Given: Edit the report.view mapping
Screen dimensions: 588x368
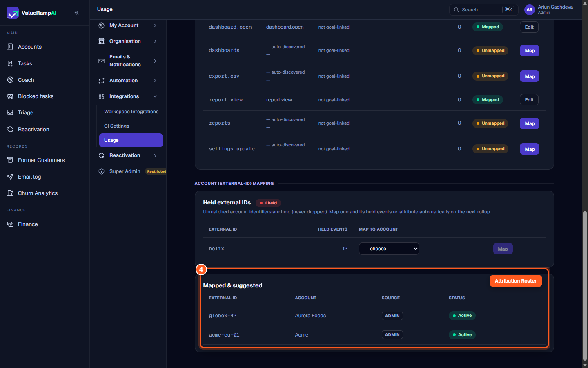Looking at the screenshot, I should 529,100.
